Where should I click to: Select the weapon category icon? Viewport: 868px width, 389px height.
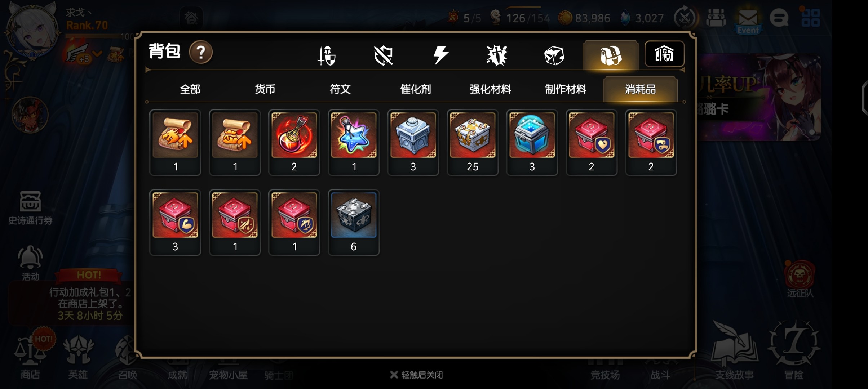(x=327, y=55)
